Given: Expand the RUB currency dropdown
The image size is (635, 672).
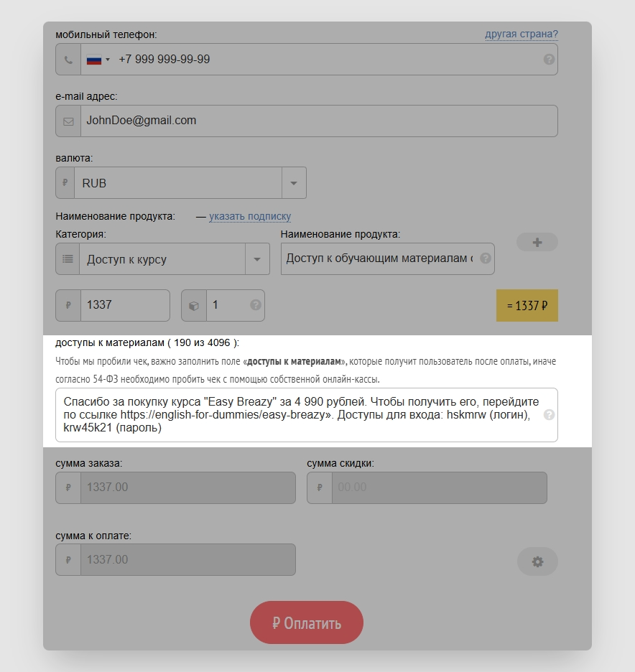Looking at the screenshot, I should click(293, 183).
